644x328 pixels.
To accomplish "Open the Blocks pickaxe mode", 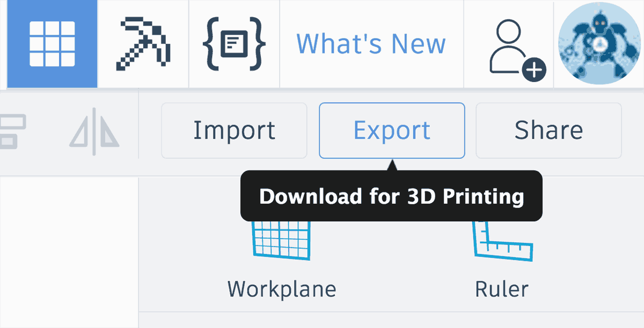I will click(143, 44).
